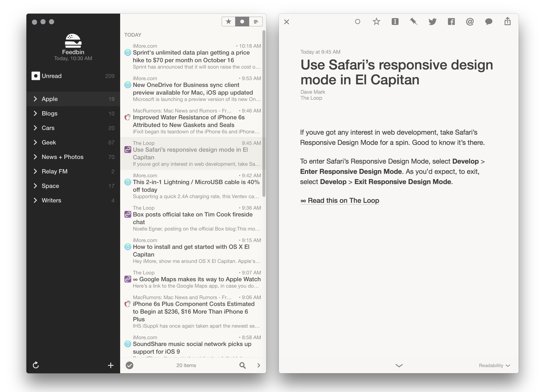Image resolution: width=547 pixels, height=392 pixels.
Task: Email article with the @ icon
Action: coord(470,22)
